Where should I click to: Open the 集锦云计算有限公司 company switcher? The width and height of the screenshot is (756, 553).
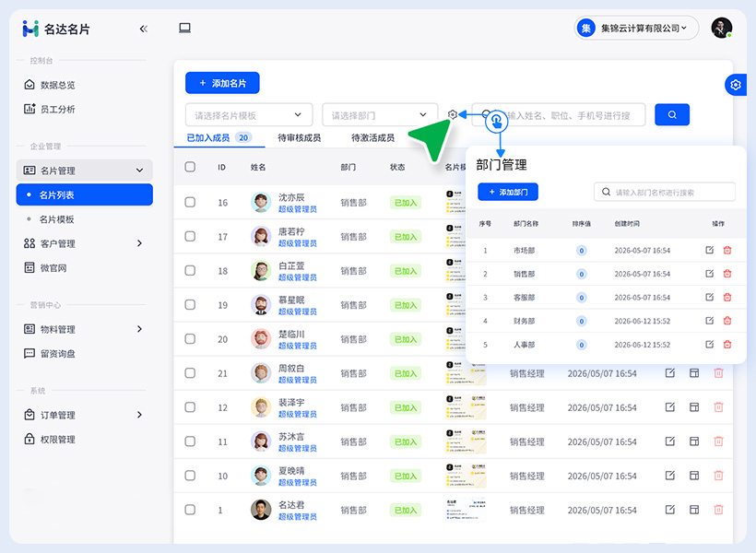(636, 28)
